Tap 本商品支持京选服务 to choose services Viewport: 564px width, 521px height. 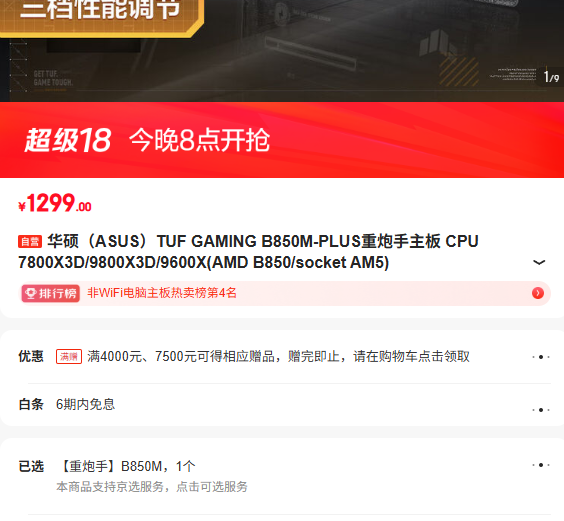click(x=152, y=487)
